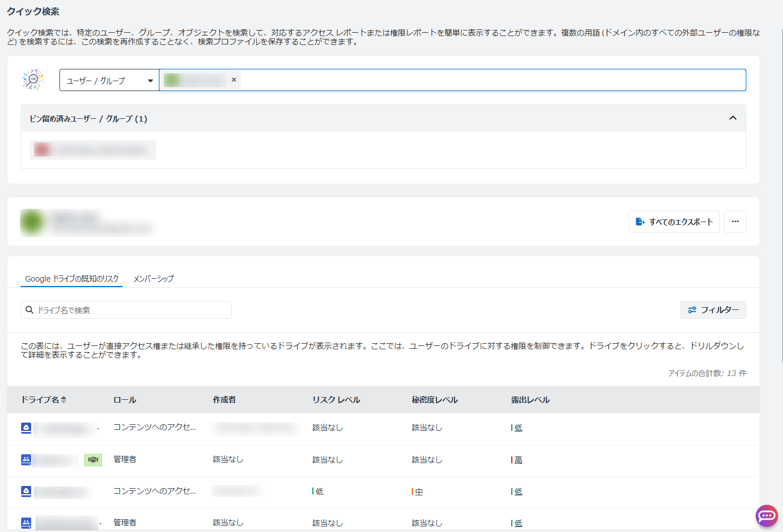The height and width of the screenshot is (532, 783).
Task: Click アイテムの合計数: 13 件 text
Action: pos(707,373)
